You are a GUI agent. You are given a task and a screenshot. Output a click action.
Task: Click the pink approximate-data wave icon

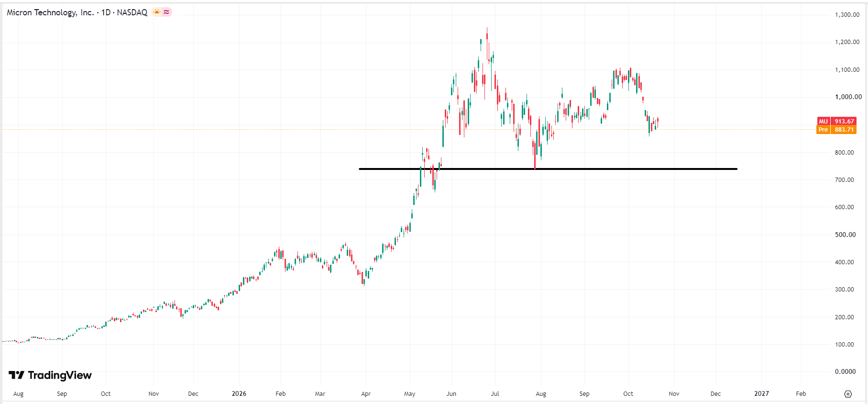[166, 12]
